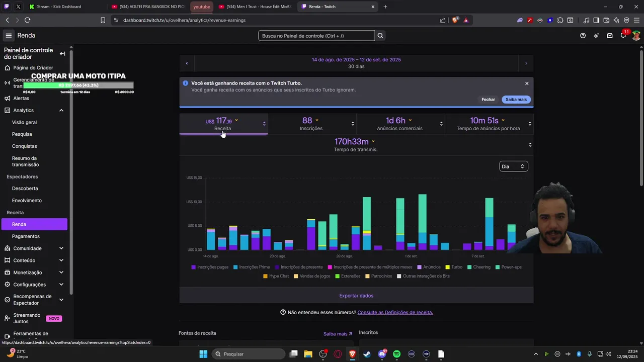Viewport: 644px width, 362px height.
Task: Open Pesquisa in Analytics
Action: pyautogui.click(x=22, y=134)
